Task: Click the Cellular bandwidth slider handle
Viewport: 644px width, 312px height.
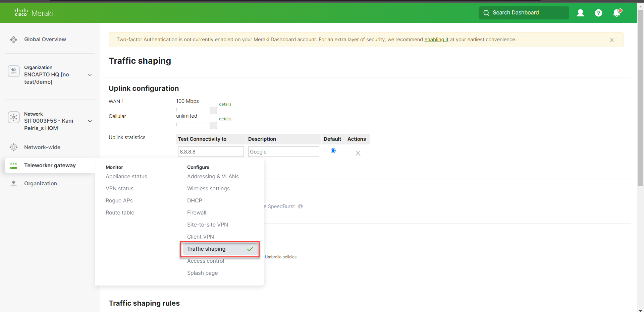Action: coord(213,125)
